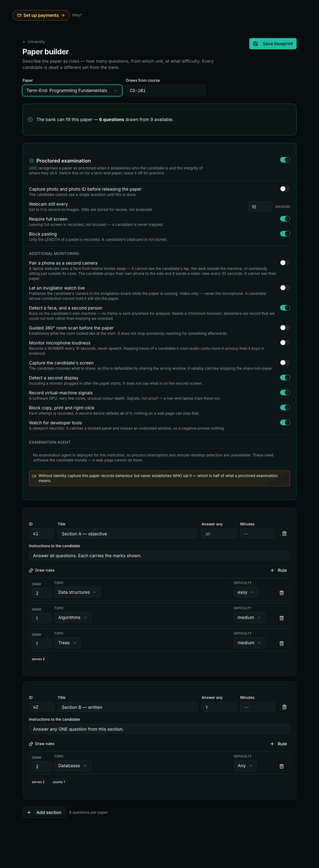Screen dimensions: 319x868
Task: Open the Algorithms topic dropdown
Action: (x=73, y=618)
